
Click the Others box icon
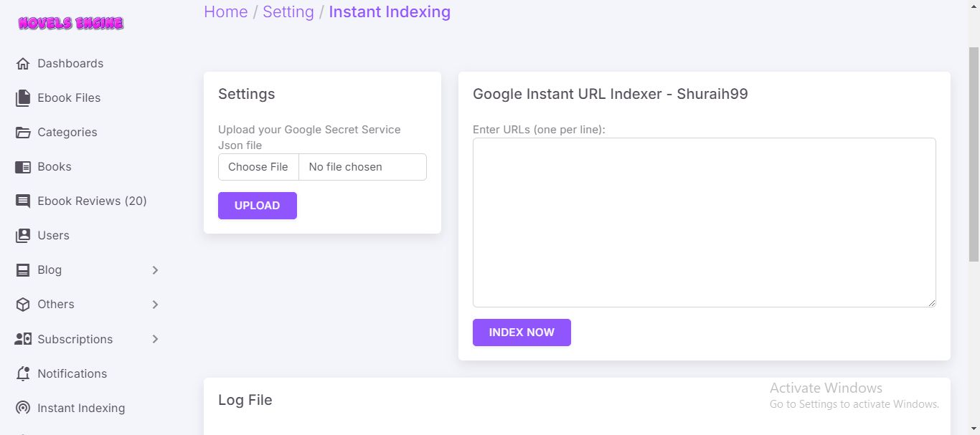(x=23, y=305)
